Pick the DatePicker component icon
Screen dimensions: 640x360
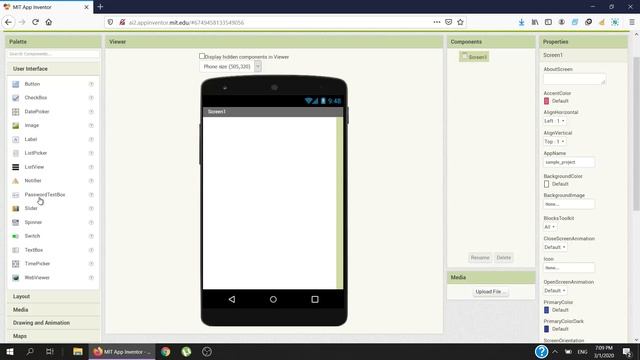click(16, 112)
